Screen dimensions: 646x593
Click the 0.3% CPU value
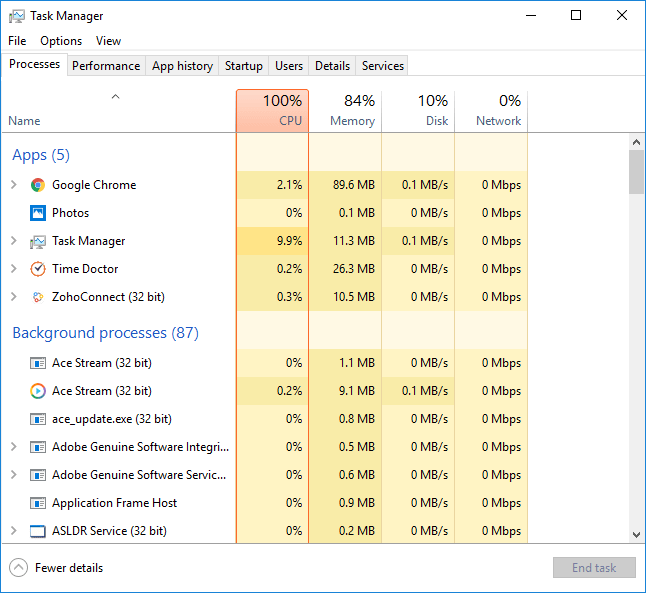point(289,297)
